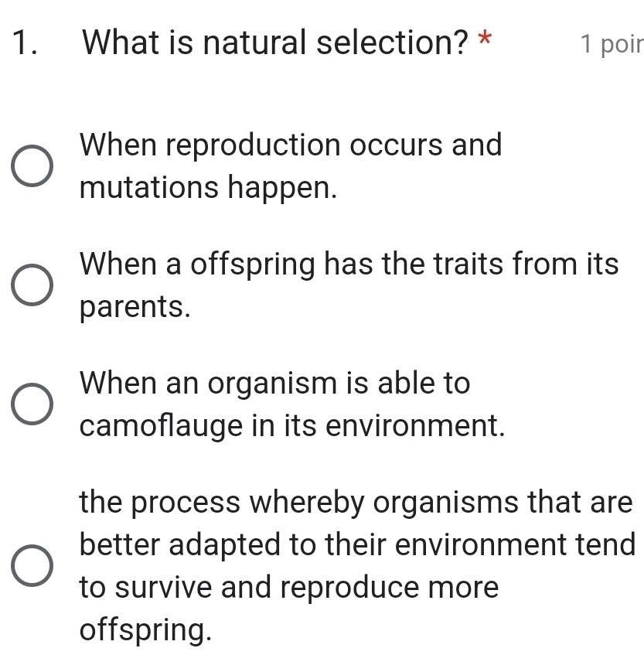Image resolution: width=644 pixels, height=672 pixels.
Task: Choose the third radio button
Action: tap(32, 404)
